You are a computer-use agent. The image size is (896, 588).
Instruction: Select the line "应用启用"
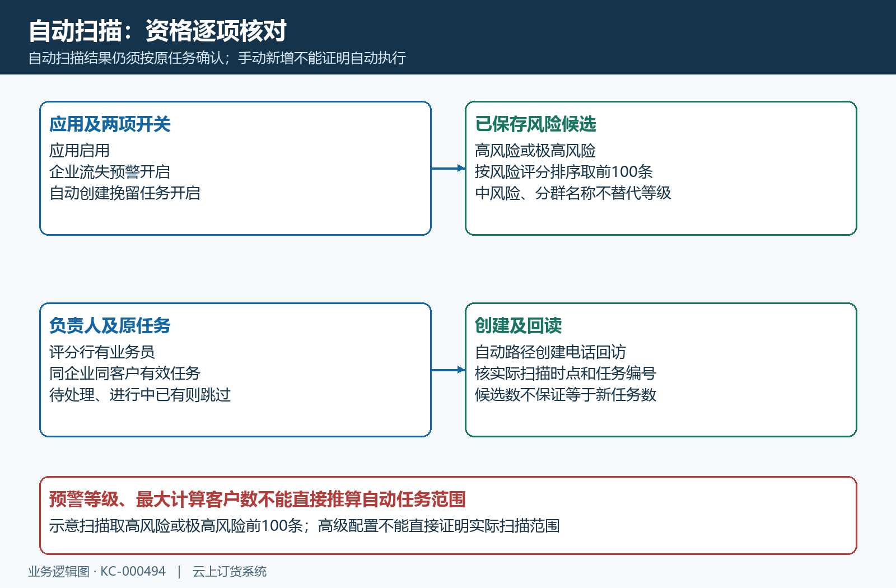tap(80, 150)
